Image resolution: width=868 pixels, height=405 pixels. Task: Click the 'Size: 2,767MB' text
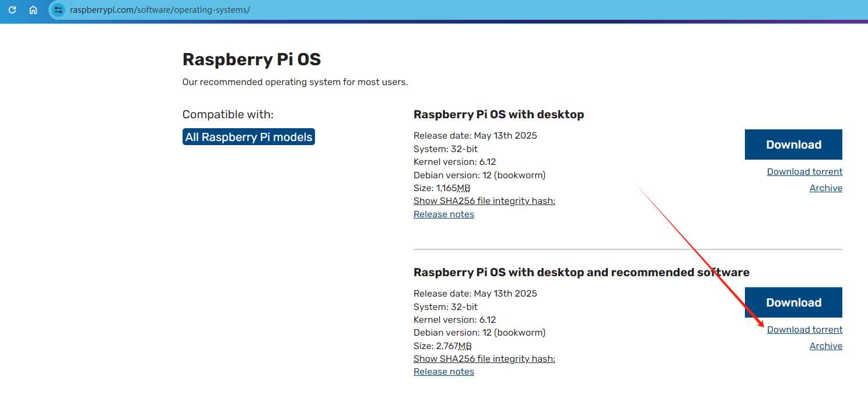click(x=443, y=346)
